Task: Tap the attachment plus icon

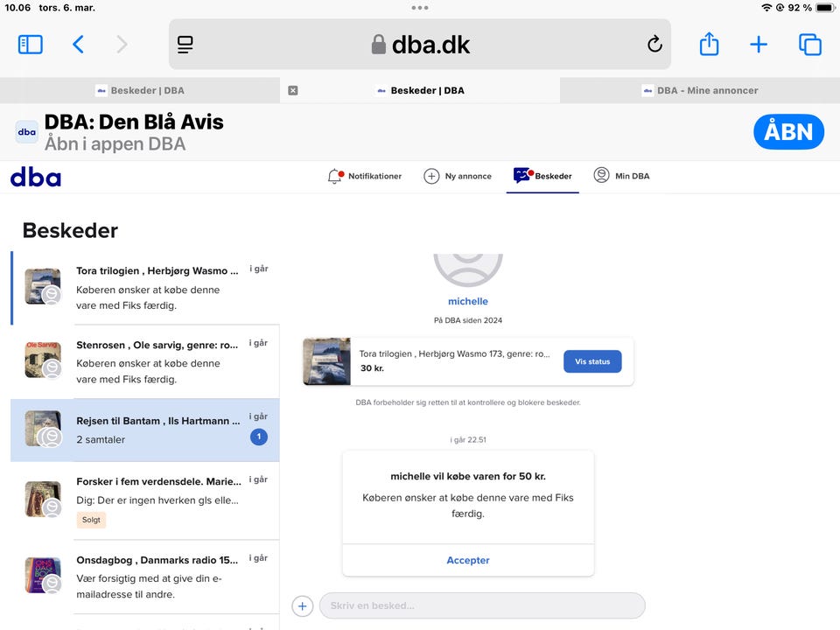Action: coord(302,605)
